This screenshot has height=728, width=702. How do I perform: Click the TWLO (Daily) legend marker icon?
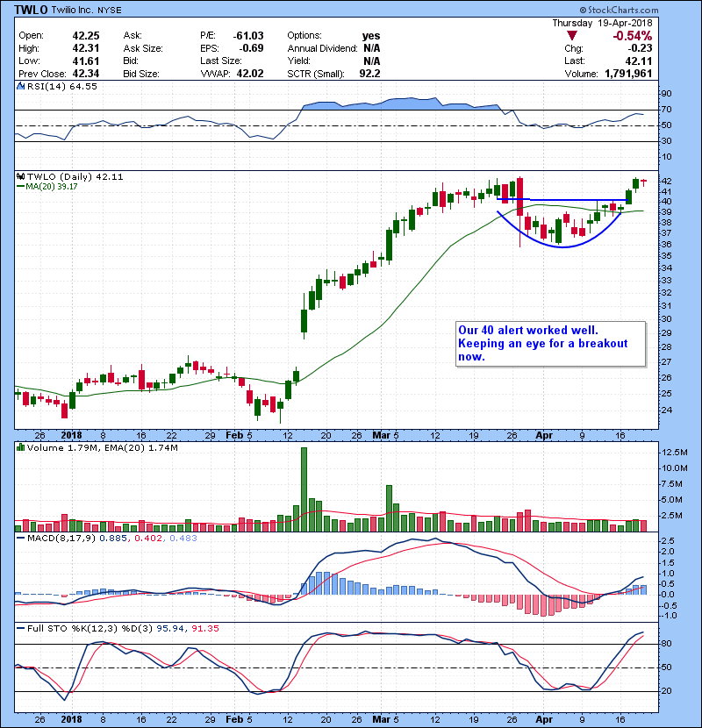[21, 176]
